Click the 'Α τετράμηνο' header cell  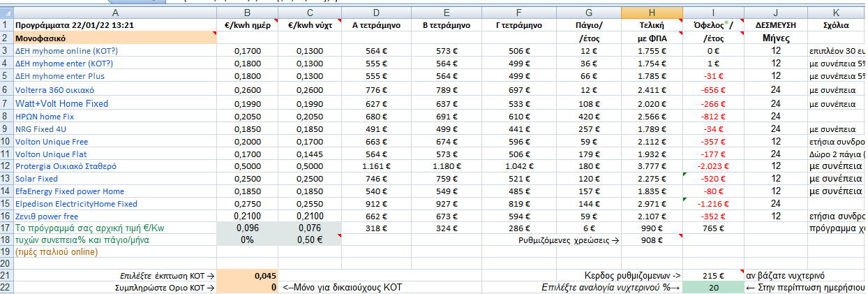point(376,24)
